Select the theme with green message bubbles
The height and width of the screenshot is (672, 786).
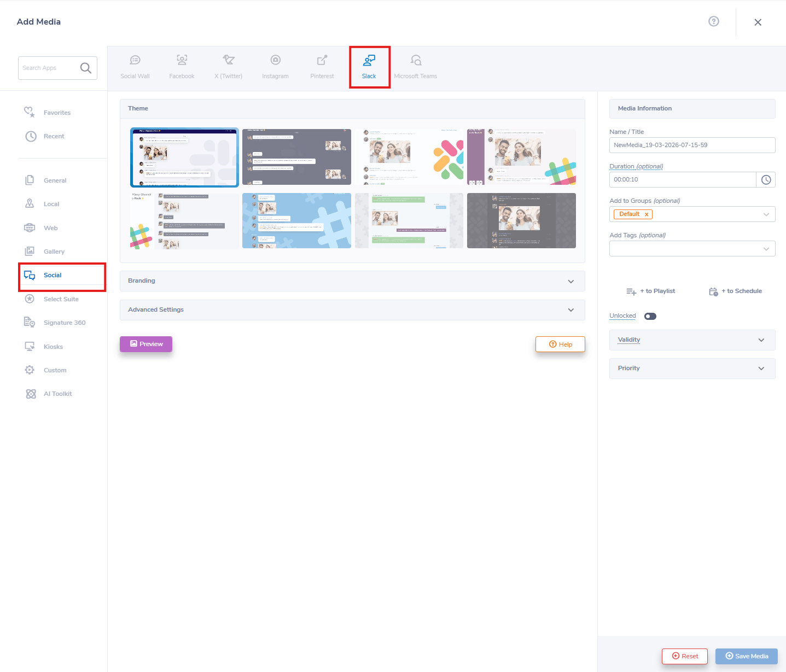click(x=409, y=220)
